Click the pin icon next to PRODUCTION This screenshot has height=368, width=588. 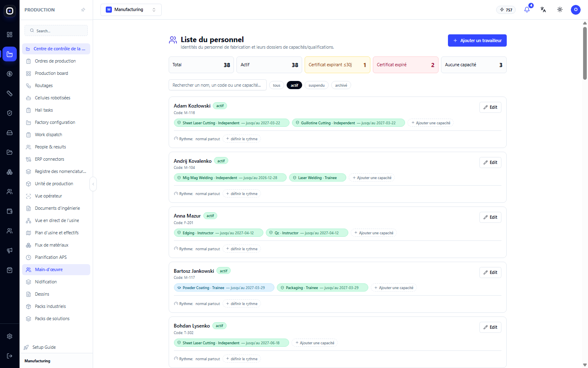point(83,10)
